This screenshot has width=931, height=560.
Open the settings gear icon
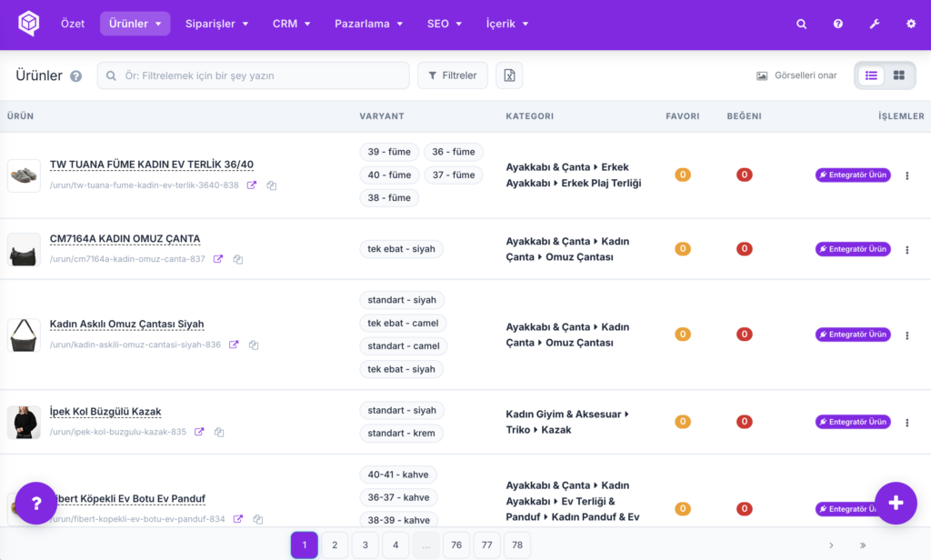[x=911, y=24]
